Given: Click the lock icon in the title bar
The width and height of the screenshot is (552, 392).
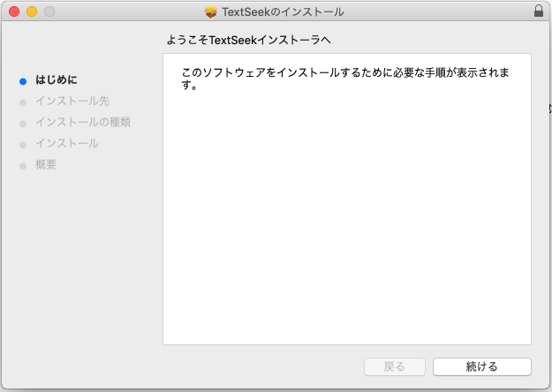Looking at the screenshot, I should (x=539, y=11).
